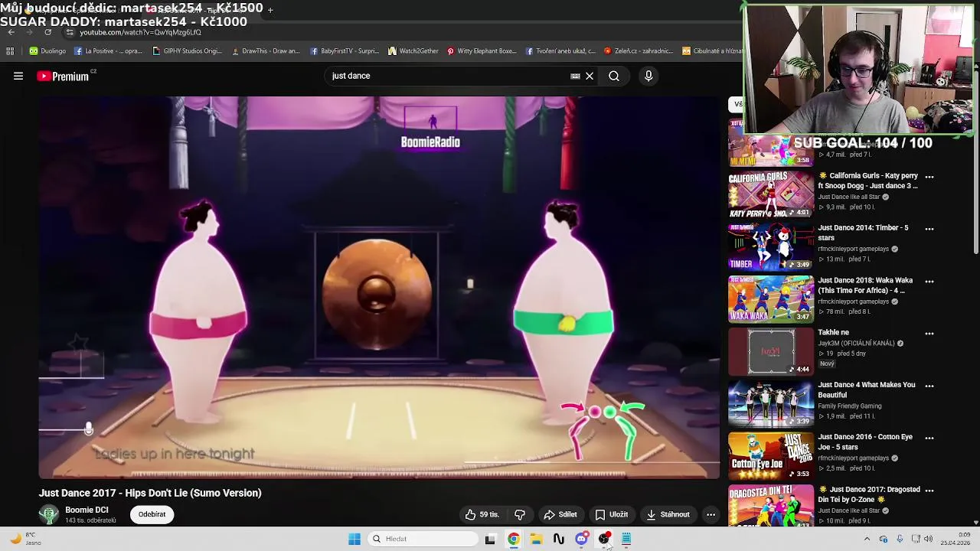This screenshot has width=980, height=551.
Task: Open the Zeleň.cz bookmark
Action: 638,51
